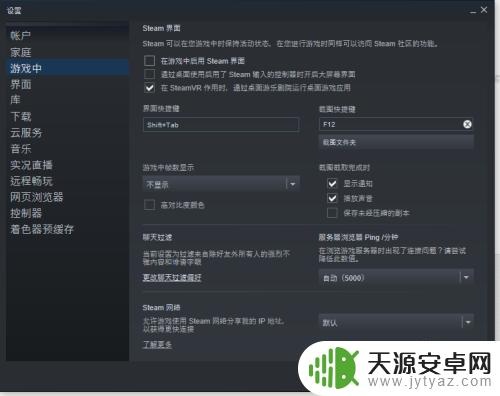Open Steam networking default dropdown
This screenshot has width=500, height=396.
pos(396,322)
